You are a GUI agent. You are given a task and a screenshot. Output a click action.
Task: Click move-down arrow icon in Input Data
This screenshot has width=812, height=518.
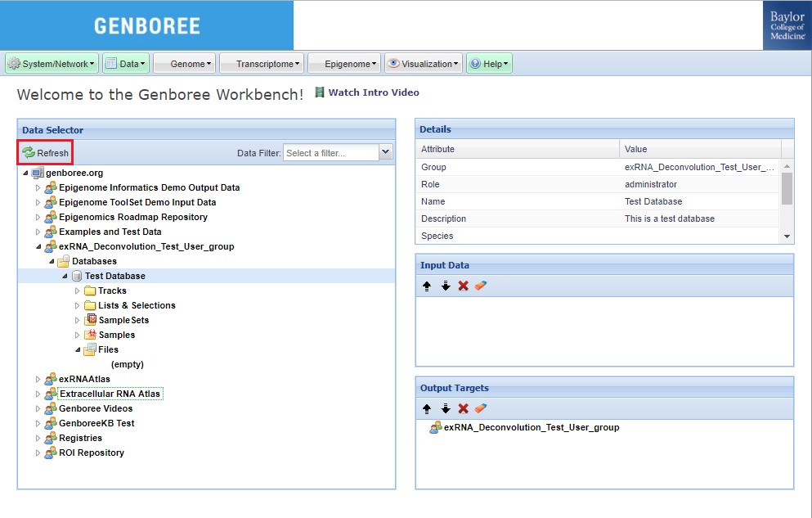446,286
